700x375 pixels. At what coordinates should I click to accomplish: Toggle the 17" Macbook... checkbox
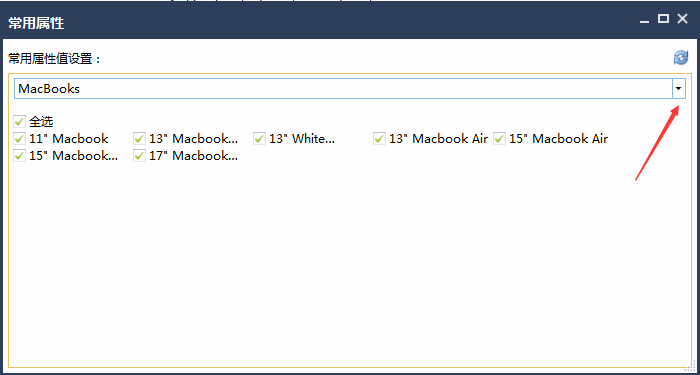tap(139, 156)
